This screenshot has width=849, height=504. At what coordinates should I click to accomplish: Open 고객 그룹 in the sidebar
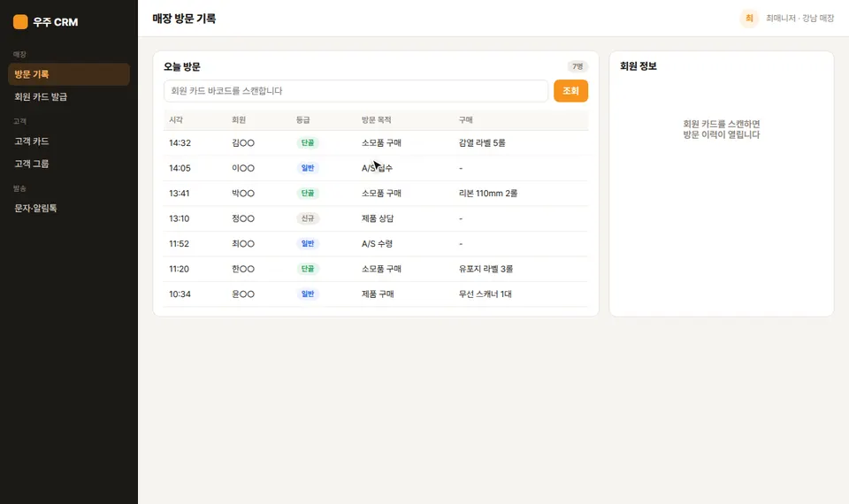69,164
